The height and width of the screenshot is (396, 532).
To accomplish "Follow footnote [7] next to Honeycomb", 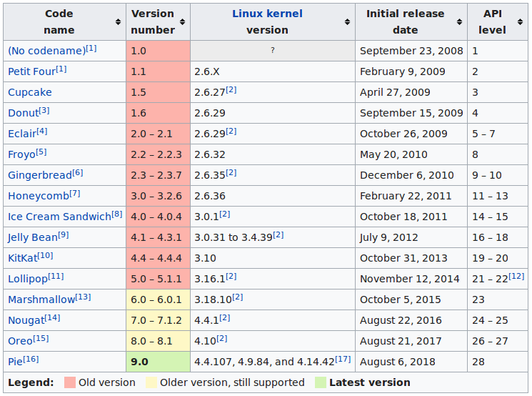I will pos(75,194).
